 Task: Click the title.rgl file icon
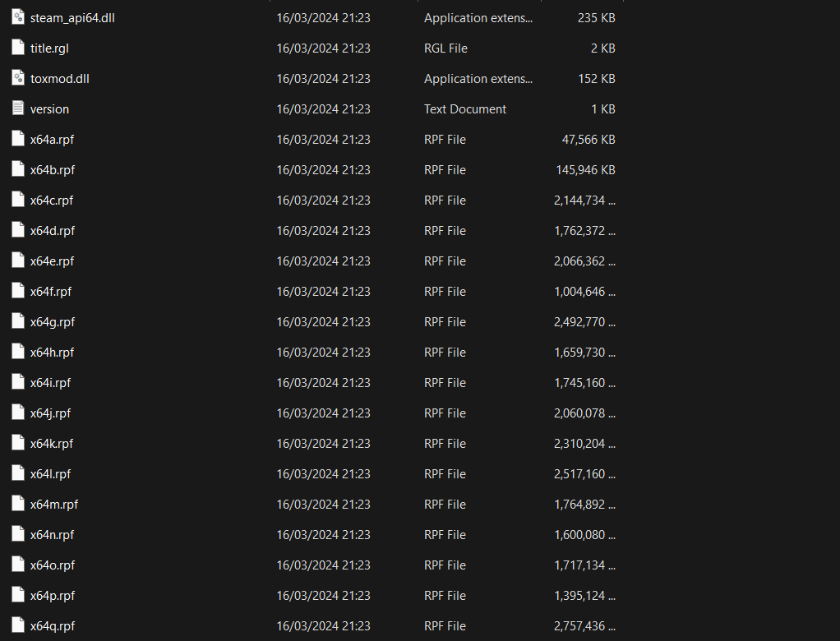[x=18, y=48]
